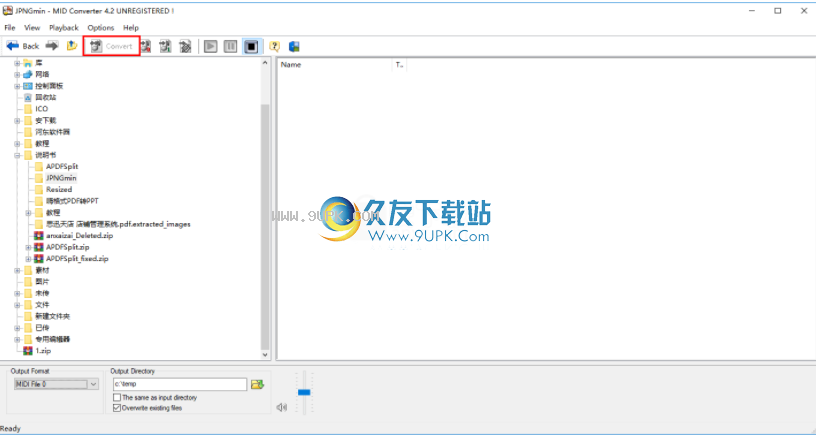Open help via yellow question-mark icon

tap(274, 46)
